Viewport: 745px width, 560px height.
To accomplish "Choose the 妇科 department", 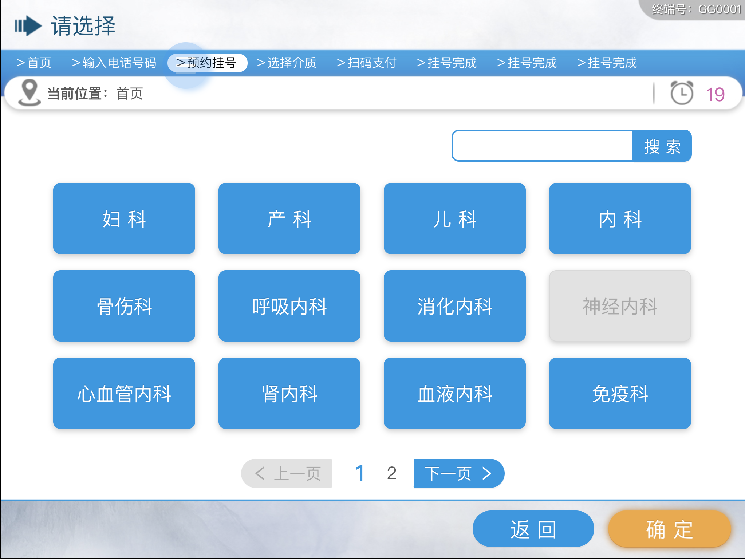I will click(x=124, y=218).
